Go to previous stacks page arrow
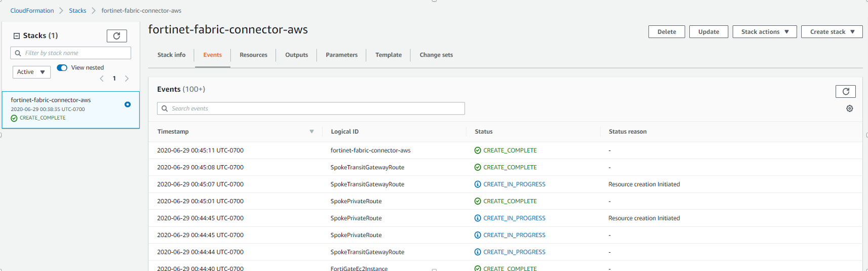The height and width of the screenshot is (271, 868). pyautogui.click(x=102, y=79)
